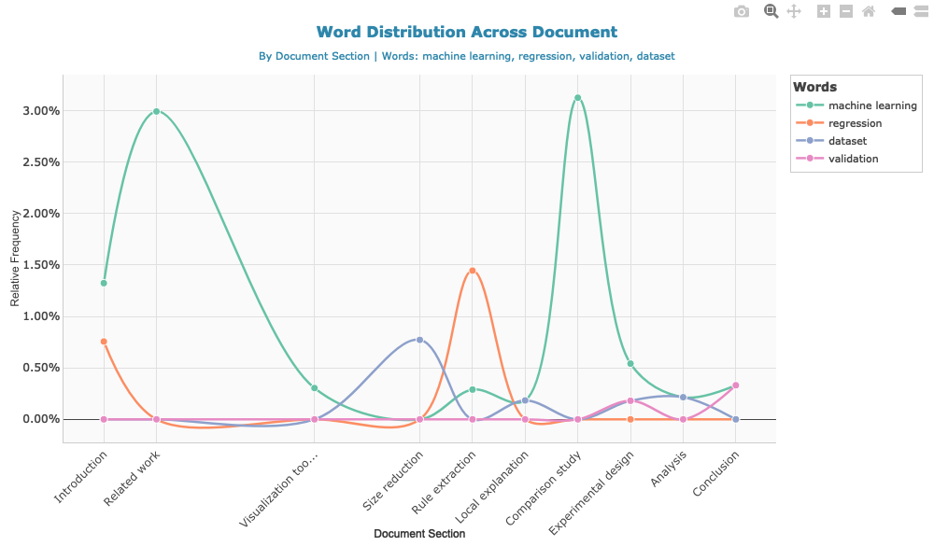
Task: Activate the Pan tool
Action: click(794, 11)
